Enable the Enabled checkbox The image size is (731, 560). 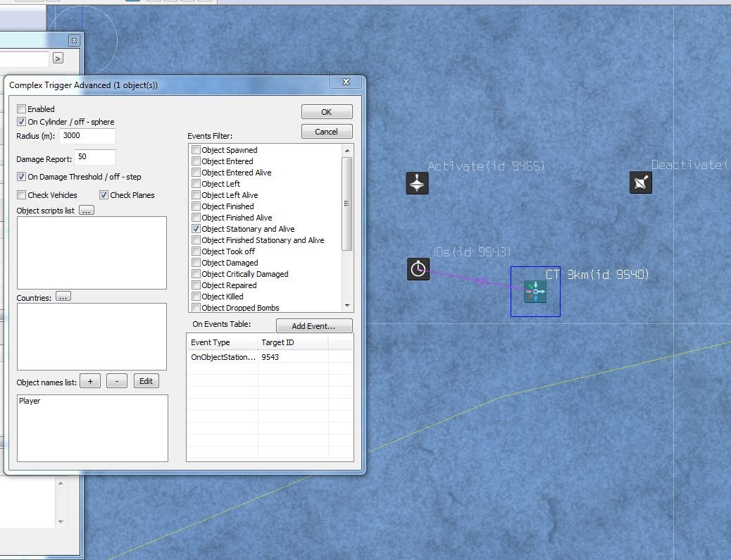(x=21, y=108)
